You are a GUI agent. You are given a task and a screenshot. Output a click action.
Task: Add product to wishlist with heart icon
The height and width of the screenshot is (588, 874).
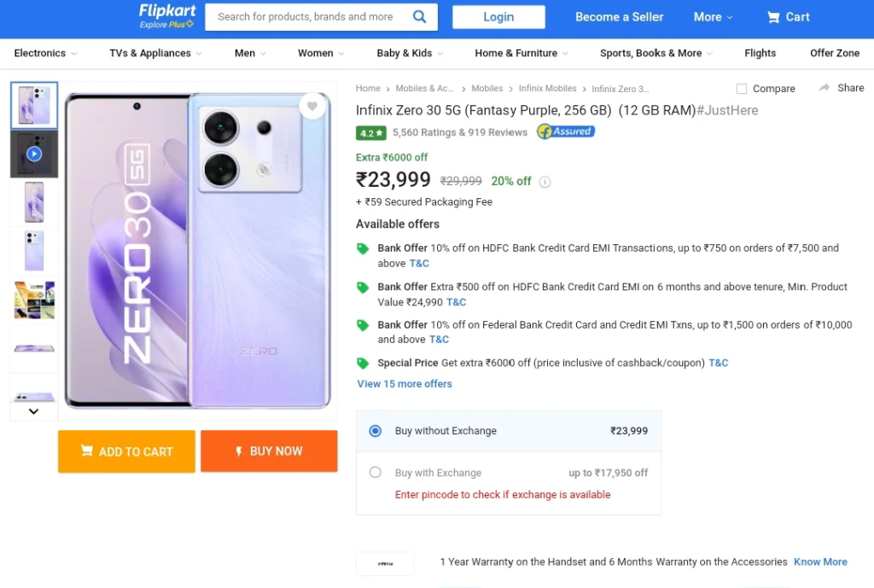point(312,106)
